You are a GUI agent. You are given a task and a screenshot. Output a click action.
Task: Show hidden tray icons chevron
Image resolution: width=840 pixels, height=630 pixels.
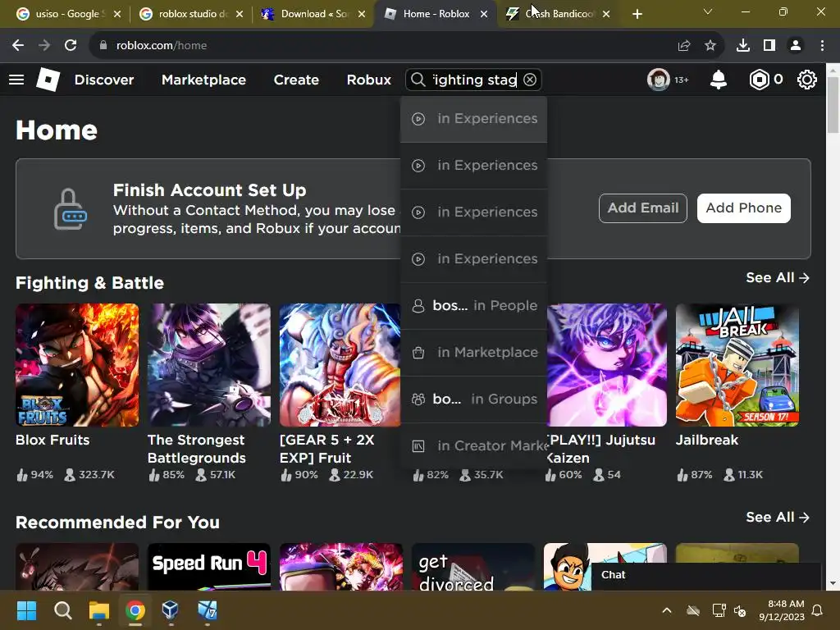667,610
